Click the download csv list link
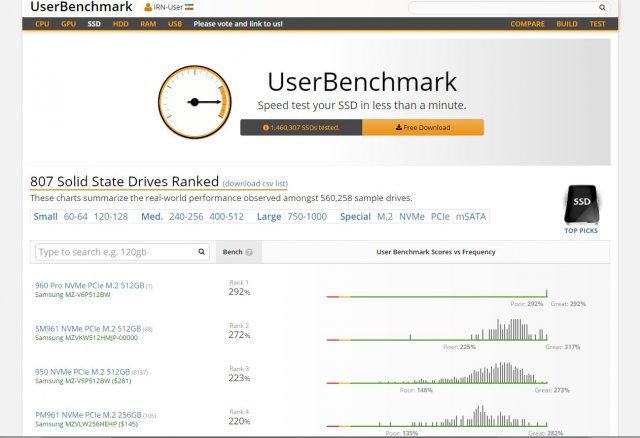The image size is (640, 438). (255, 184)
